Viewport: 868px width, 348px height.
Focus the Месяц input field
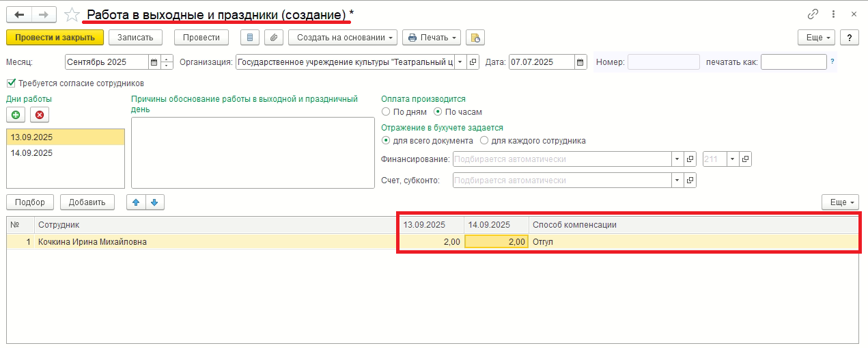tap(107, 62)
